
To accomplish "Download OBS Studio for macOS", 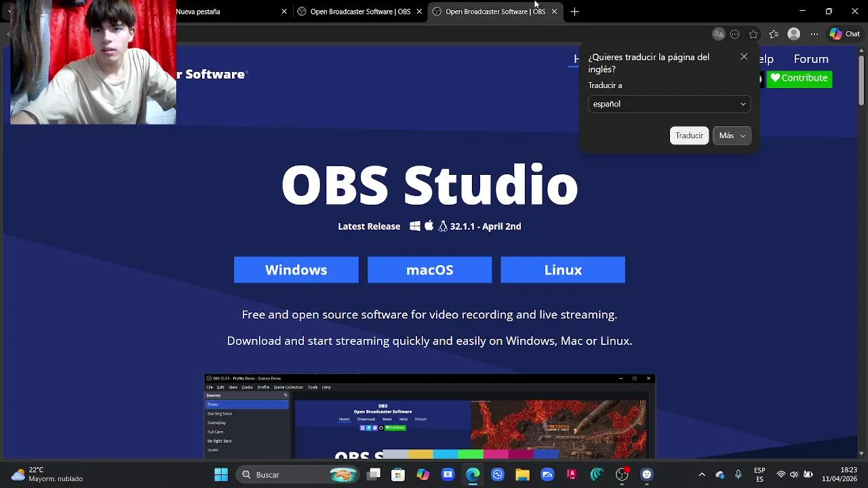I will coord(429,270).
